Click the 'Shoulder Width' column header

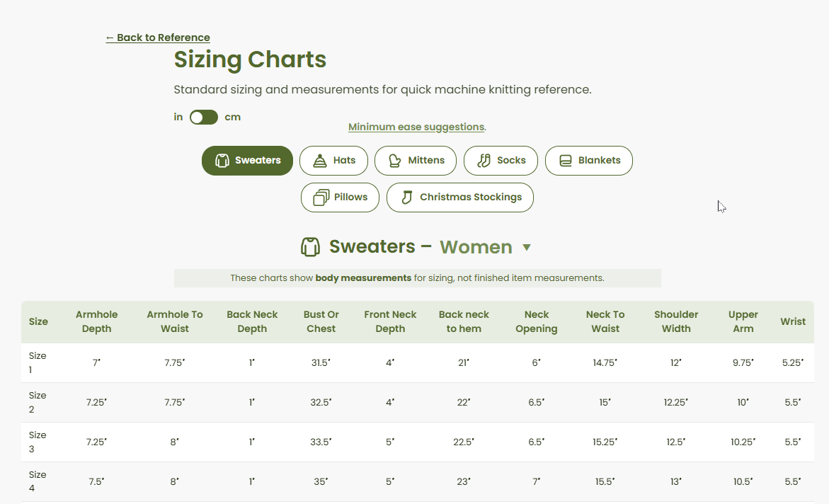click(676, 321)
